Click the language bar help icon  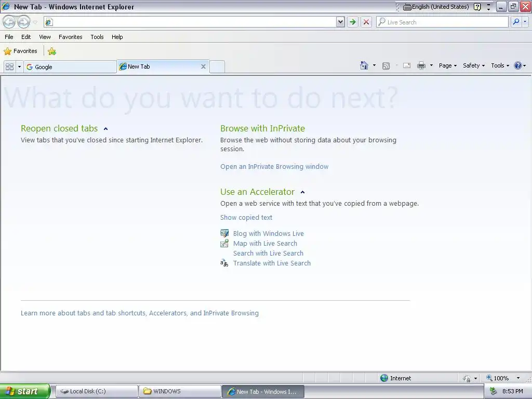pos(477,7)
